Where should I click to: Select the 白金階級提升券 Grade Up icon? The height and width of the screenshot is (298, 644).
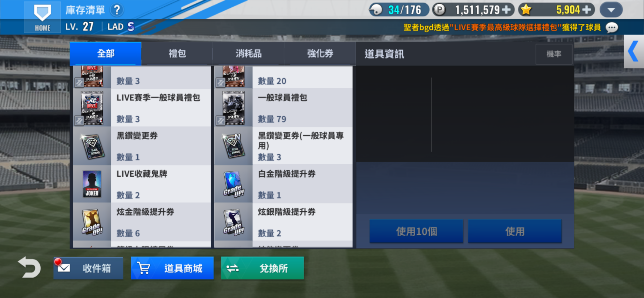(233, 184)
